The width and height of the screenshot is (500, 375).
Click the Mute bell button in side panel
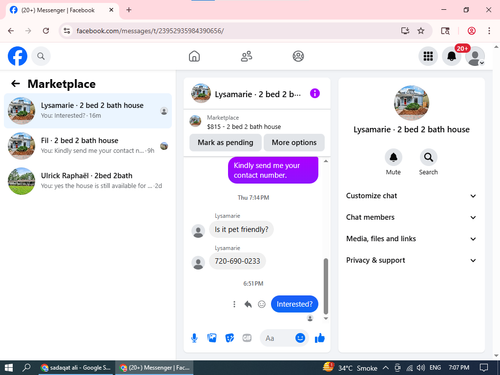coord(393,157)
